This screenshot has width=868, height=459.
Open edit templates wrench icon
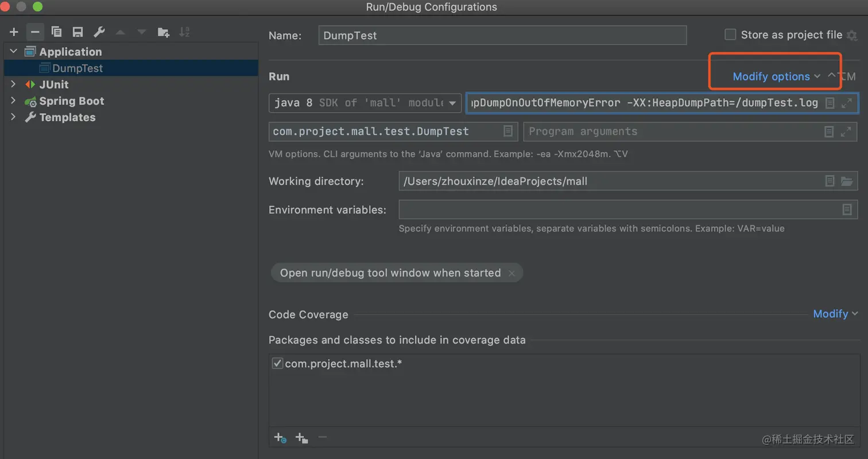click(99, 32)
